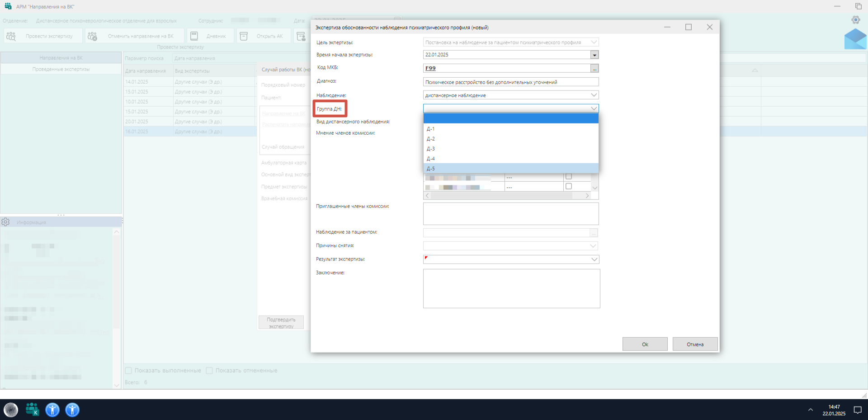Open the notification center icon

click(x=858, y=410)
